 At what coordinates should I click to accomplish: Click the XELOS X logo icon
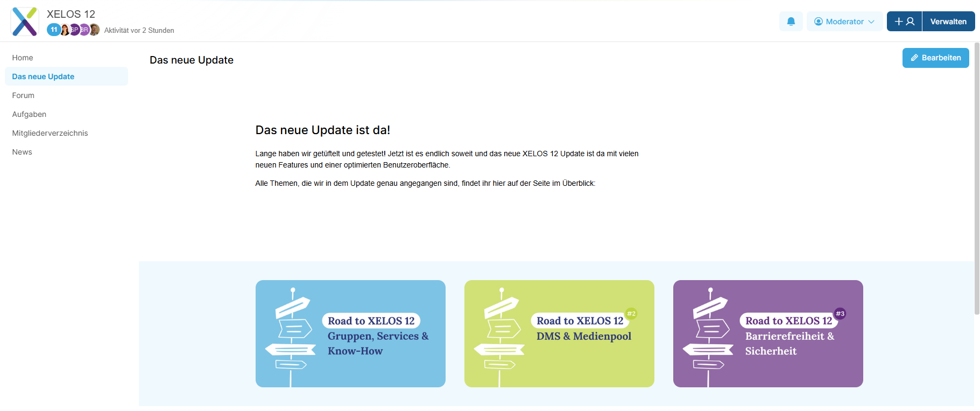[25, 22]
